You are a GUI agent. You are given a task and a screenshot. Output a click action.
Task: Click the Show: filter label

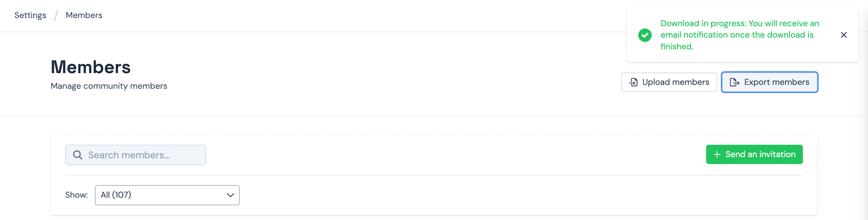77,195
